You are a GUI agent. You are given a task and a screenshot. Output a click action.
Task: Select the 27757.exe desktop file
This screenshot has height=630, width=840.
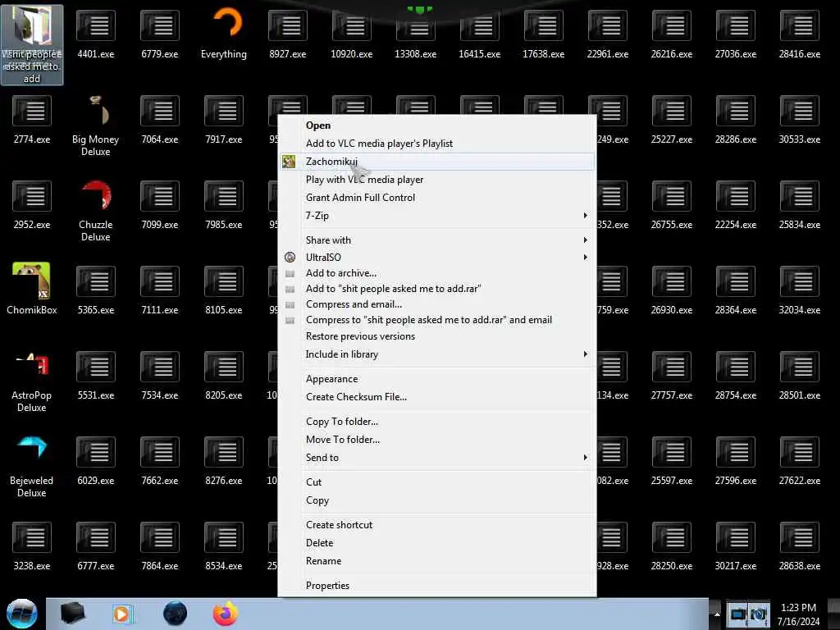click(671, 374)
